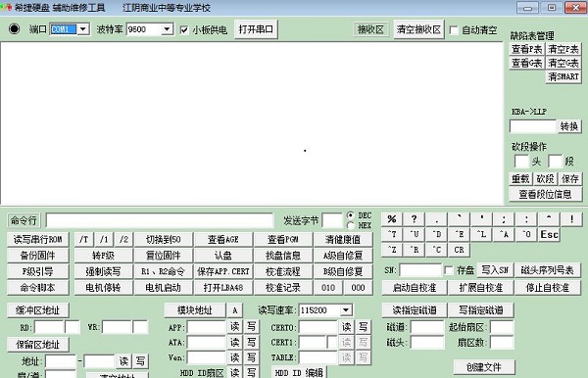Click A级自修复 button
The width and height of the screenshot is (588, 378).
[343, 256]
